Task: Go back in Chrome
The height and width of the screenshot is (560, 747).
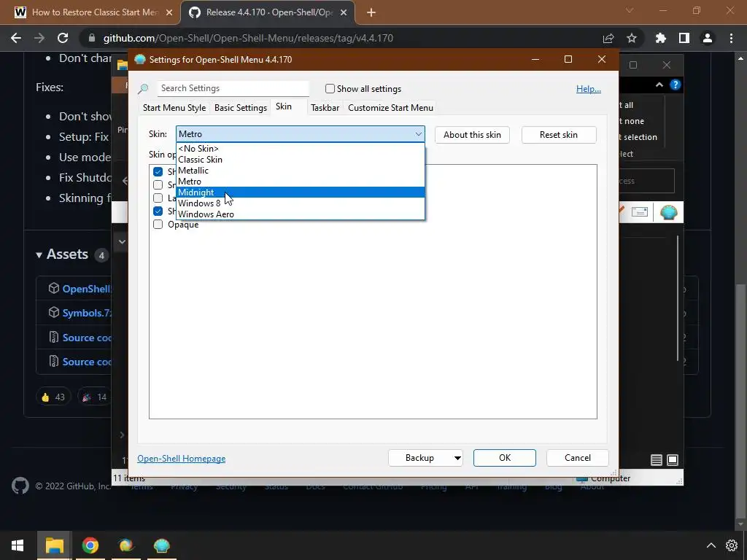Action: click(x=16, y=38)
